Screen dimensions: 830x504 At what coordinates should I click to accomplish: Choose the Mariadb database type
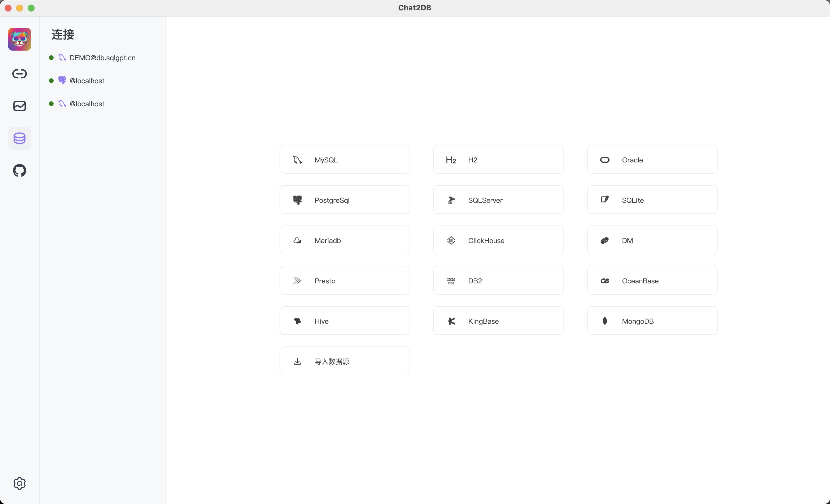pyautogui.click(x=345, y=240)
